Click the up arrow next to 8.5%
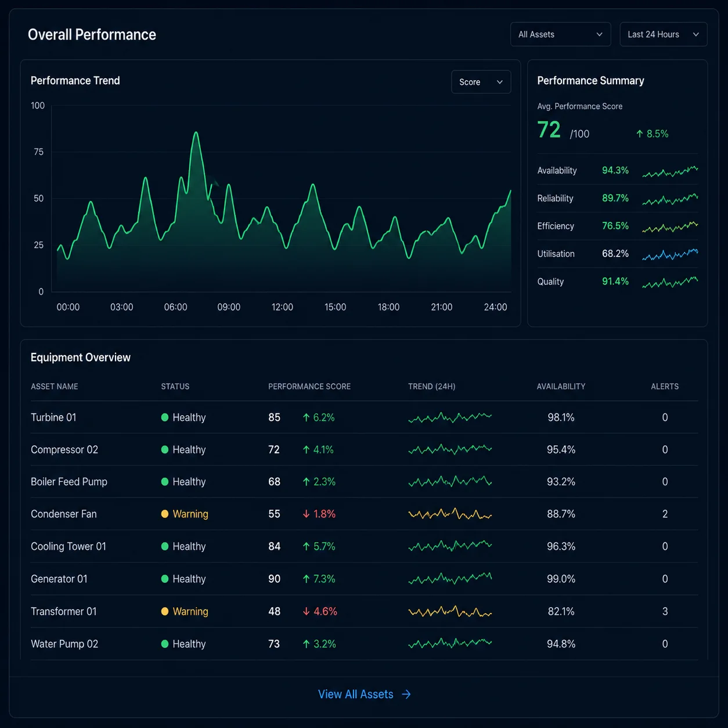The image size is (728, 728). (640, 134)
